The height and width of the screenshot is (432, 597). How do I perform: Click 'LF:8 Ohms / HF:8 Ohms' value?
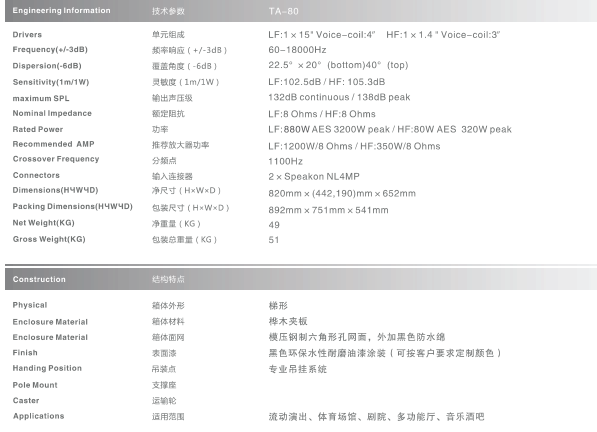[322, 114]
